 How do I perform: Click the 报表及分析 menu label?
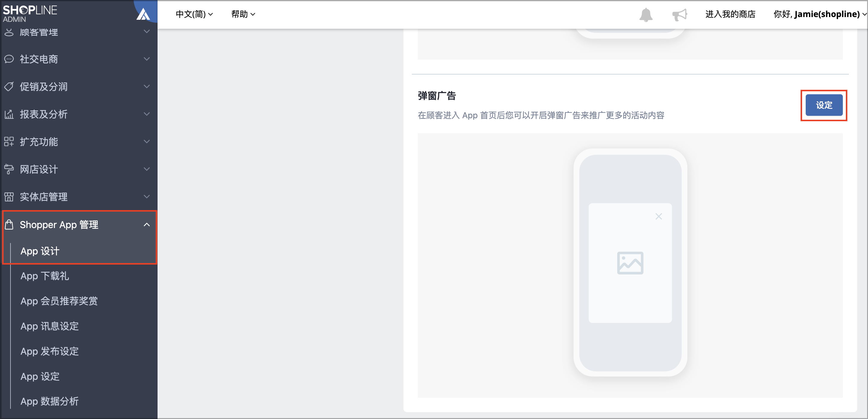click(43, 115)
